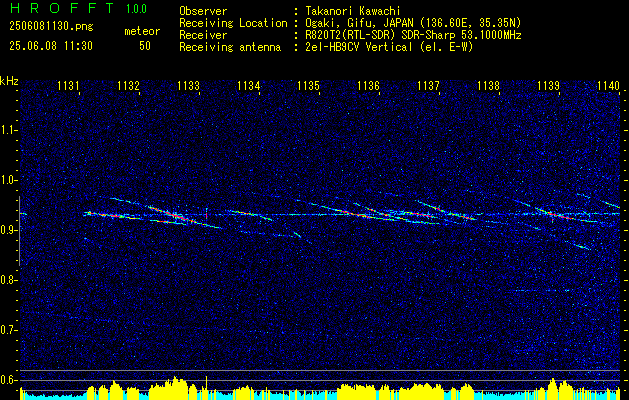Click the Observer label

pos(203,11)
